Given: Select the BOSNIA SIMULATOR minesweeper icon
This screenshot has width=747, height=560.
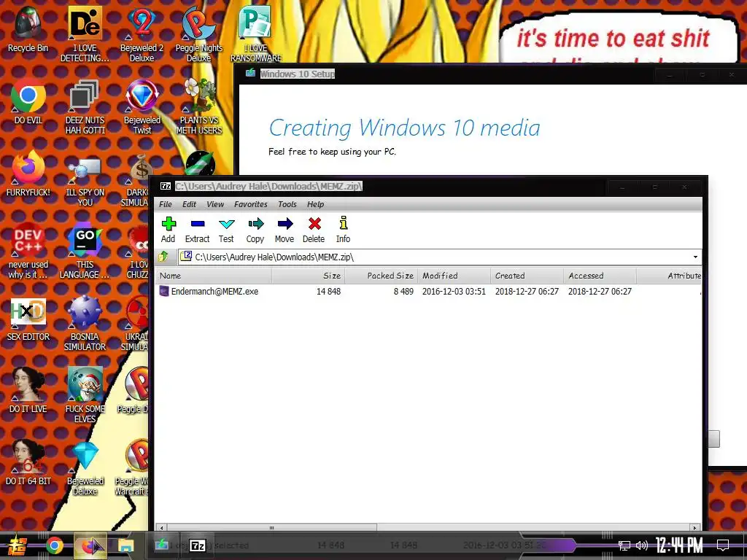Looking at the screenshot, I should [85, 324].
